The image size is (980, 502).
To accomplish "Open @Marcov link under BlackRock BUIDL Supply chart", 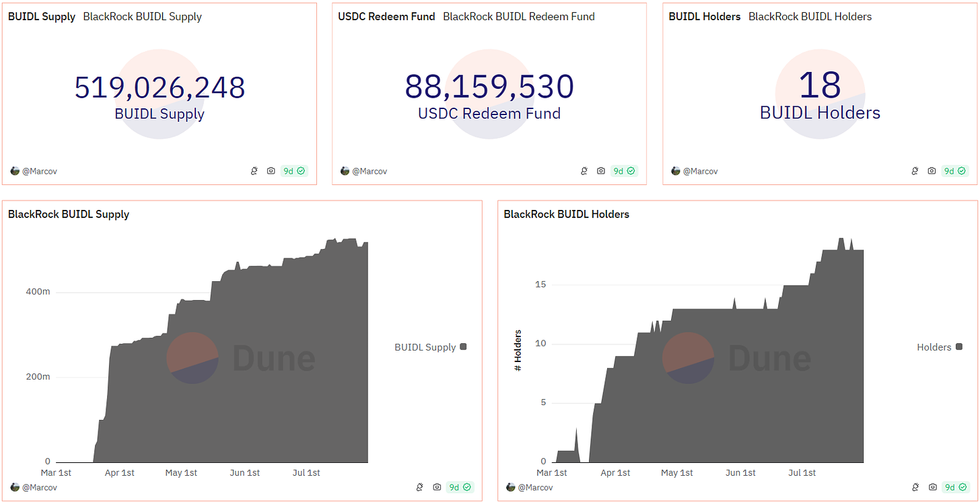I will [40, 487].
